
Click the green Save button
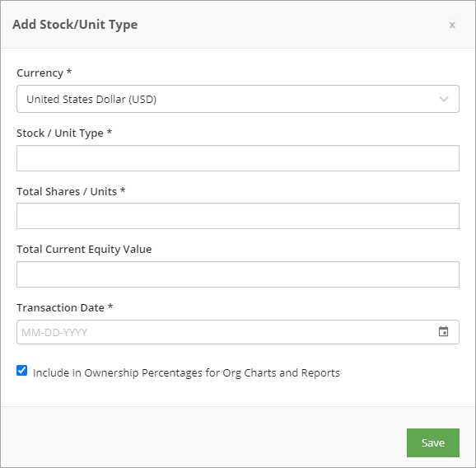point(433,442)
